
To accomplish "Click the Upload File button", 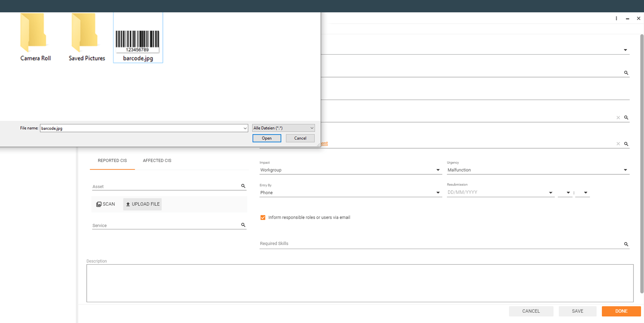I will pos(142,204).
